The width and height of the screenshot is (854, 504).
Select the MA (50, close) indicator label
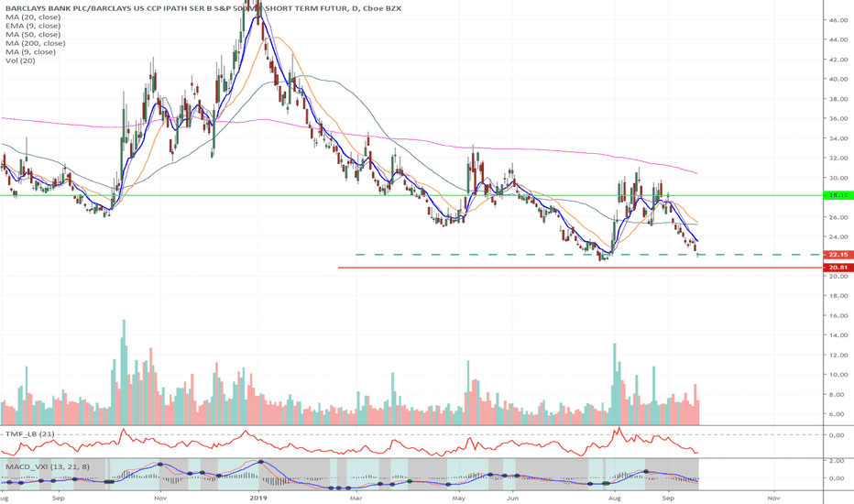[x=33, y=34]
